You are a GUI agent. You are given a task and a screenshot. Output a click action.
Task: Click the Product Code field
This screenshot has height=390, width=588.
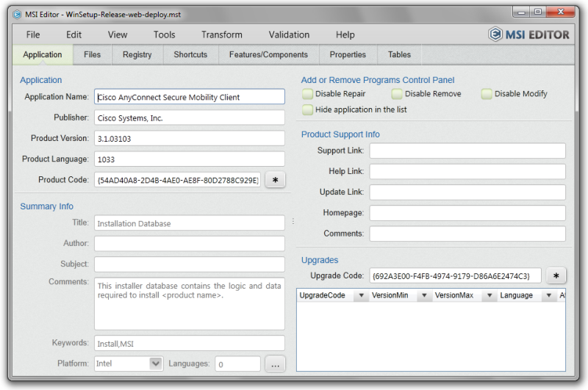coord(177,180)
